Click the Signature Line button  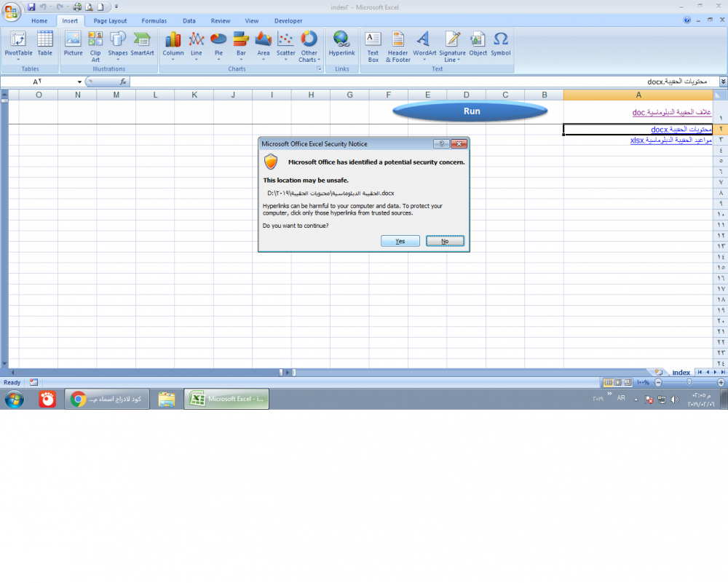tap(452, 46)
